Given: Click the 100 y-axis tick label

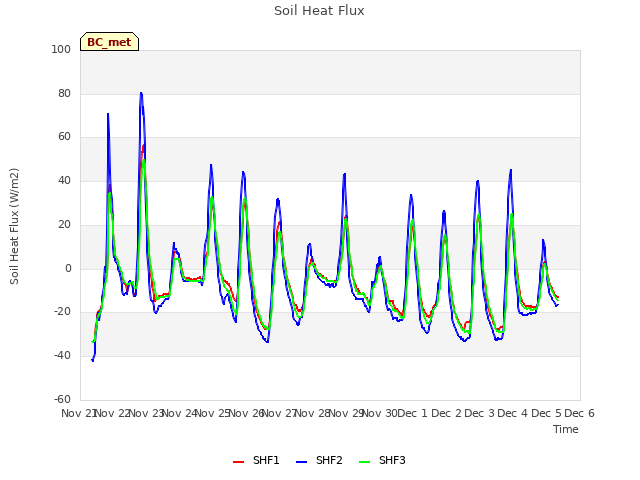Looking at the screenshot, I should pos(61,49).
